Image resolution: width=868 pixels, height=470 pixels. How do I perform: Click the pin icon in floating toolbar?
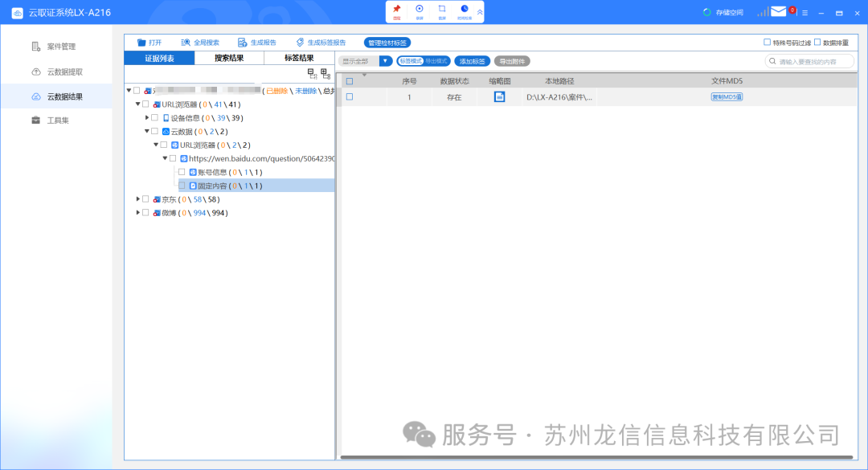click(x=396, y=10)
